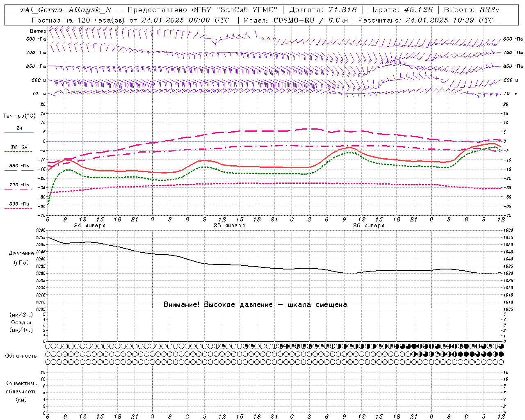This screenshot has width=525, height=420.
Task: Click the station name rAl_Gorno-Altaysk_N
Action: (x=66, y=10)
